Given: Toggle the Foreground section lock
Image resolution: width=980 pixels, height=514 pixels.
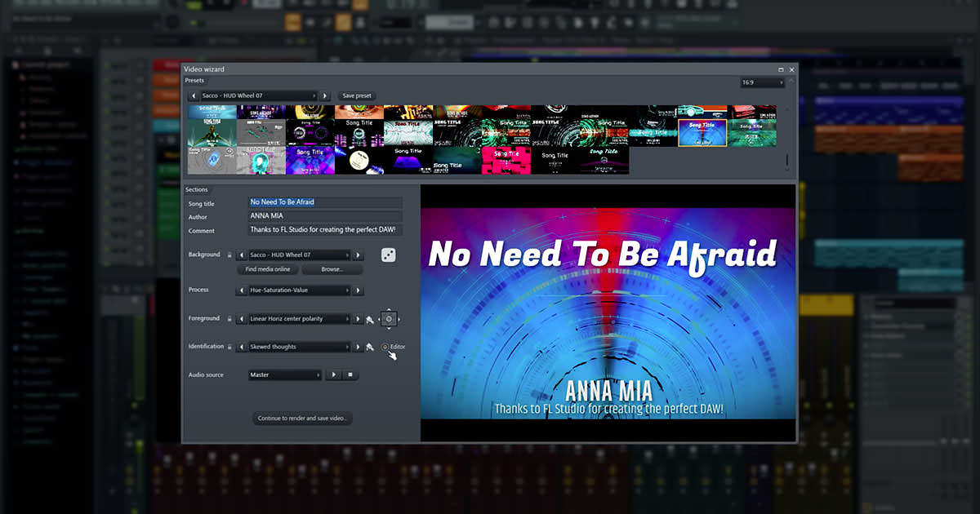Looking at the screenshot, I should [229, 319].
